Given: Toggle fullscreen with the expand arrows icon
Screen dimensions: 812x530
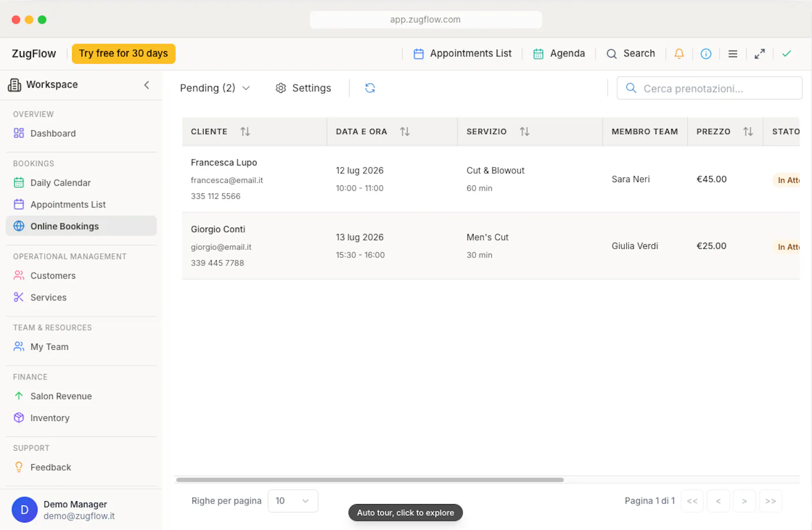Looking at the screenshot, I should [x=760, y=54].
